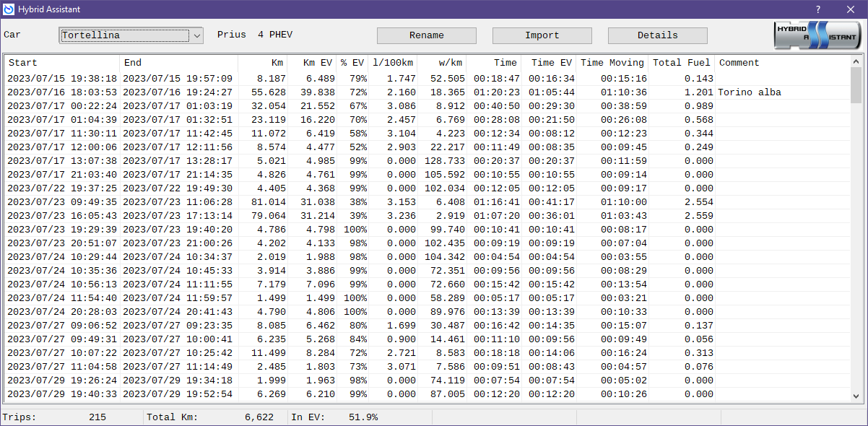Select trip starting 2023/07/27 09:49:31

(428, 339)
